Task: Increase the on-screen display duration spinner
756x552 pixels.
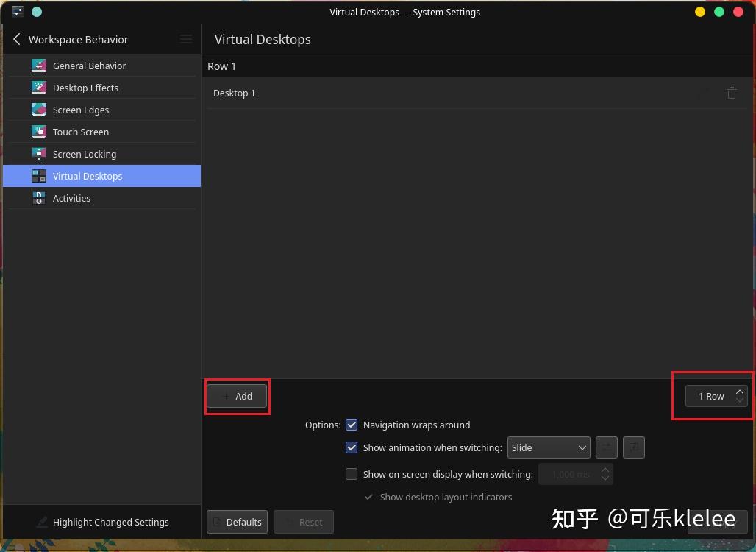Action: (605, 470)
